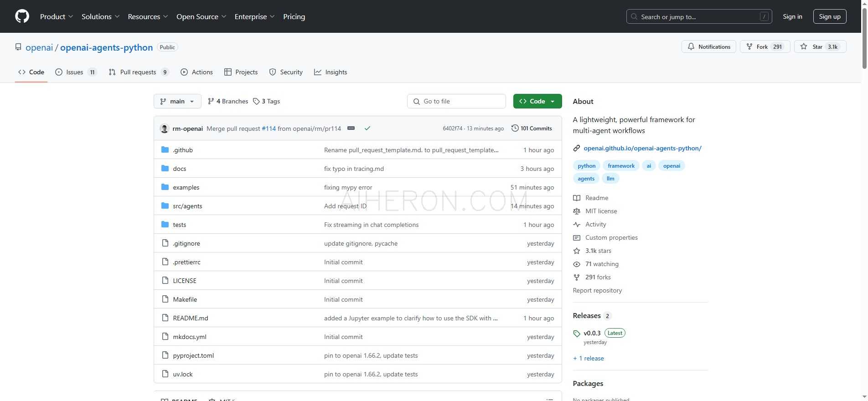Screen dimensions: 868x401
Task: Switch to the Pull requests tab
Action: click(x=139, y=72)
